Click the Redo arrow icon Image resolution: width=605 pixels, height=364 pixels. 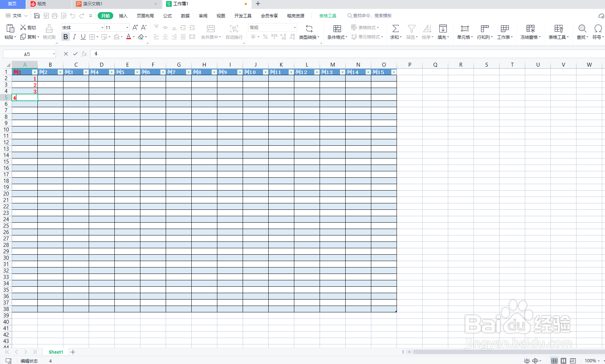(x=82, y=16)
